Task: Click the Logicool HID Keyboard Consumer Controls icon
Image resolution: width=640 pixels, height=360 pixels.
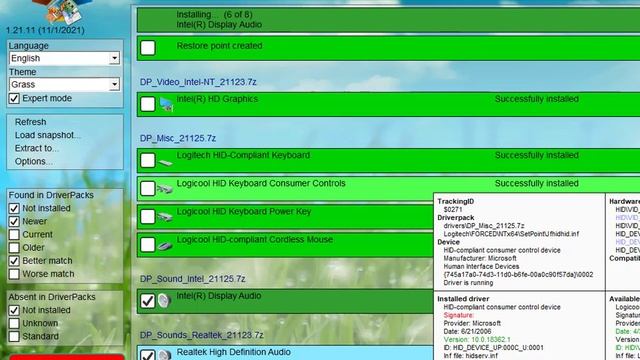Action: 165,189
